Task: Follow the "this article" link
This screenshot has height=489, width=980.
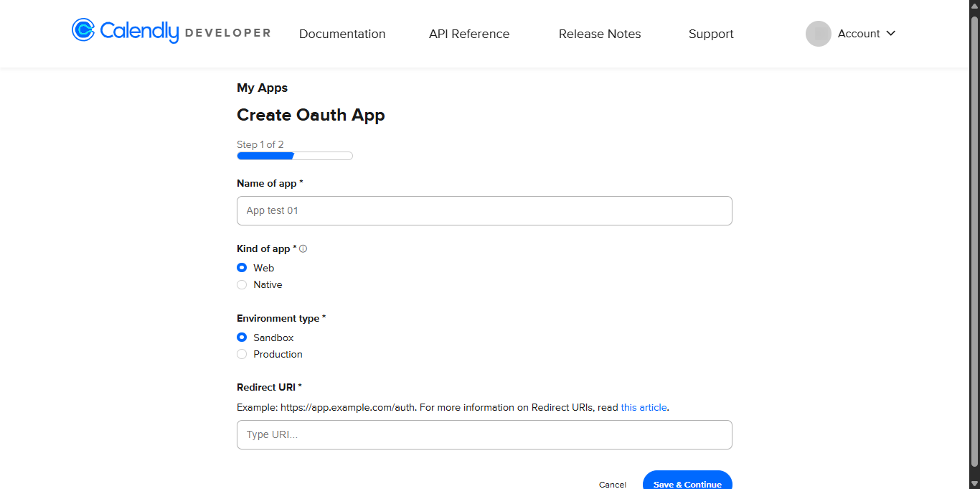Action: point(644,407)
